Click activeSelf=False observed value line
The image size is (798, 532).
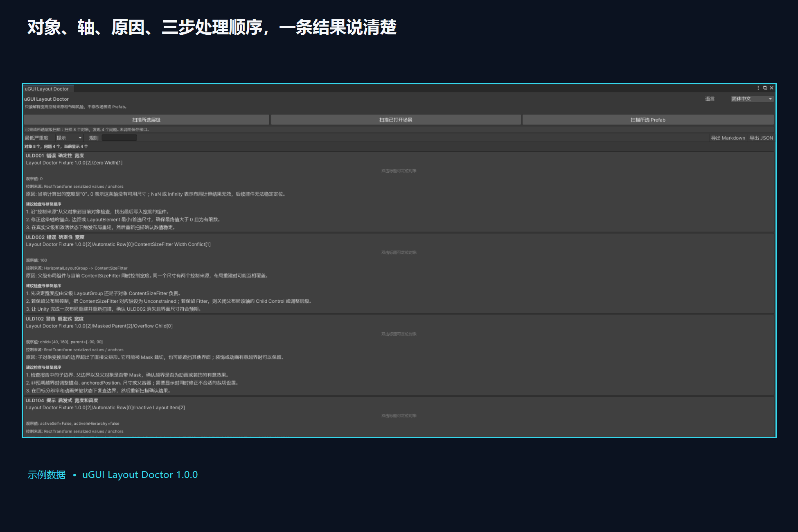coord(72,424)
